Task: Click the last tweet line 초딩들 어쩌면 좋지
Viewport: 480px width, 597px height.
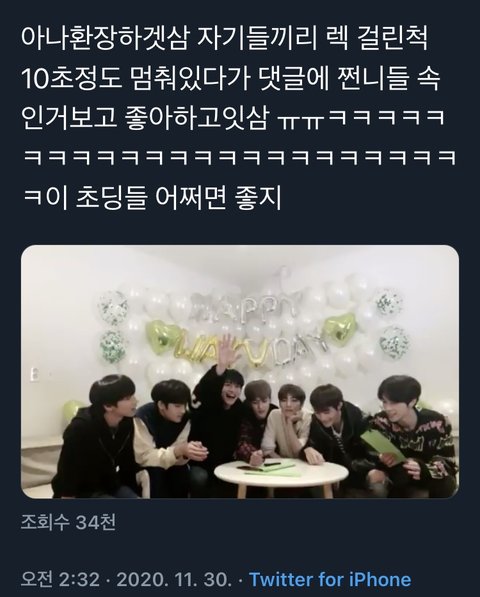Action: pyautogui.click(x=153, y=198)
